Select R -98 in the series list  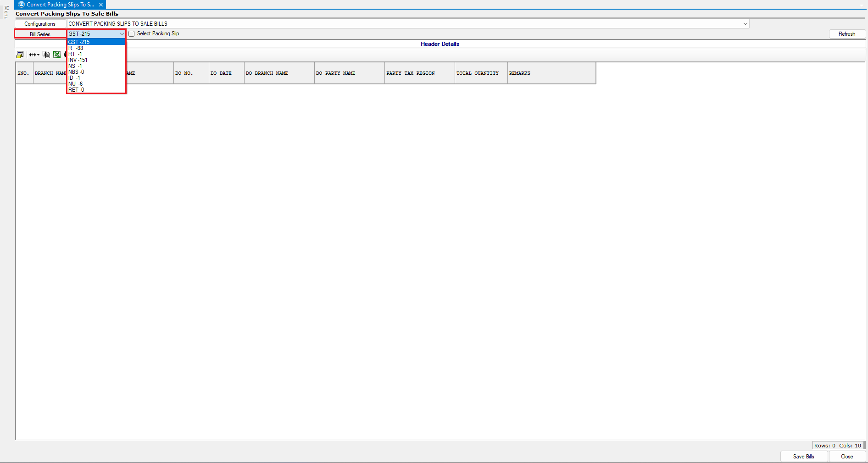(x=76, y=48)
